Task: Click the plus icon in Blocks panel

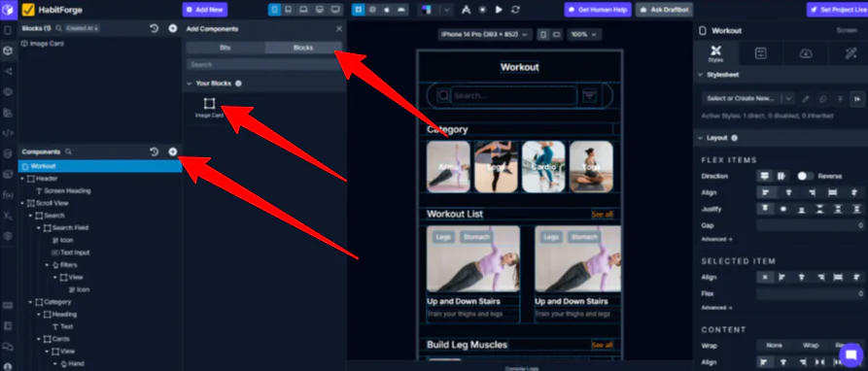Action: click(x=173, y=28)
